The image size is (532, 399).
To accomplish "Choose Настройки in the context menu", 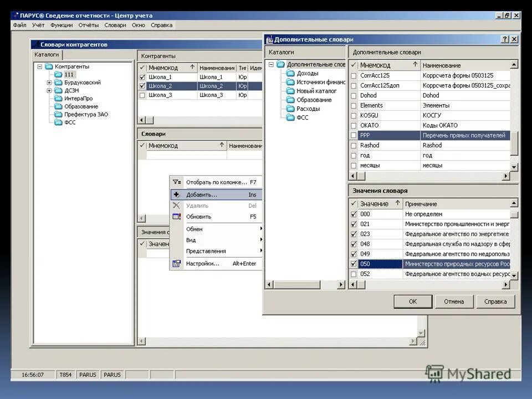I will (216, 264).
